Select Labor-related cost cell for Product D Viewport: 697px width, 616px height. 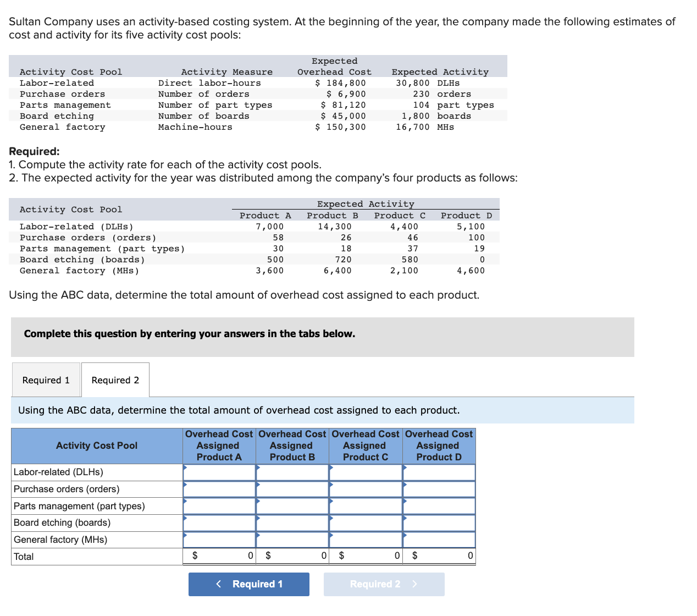click(439, 472)
